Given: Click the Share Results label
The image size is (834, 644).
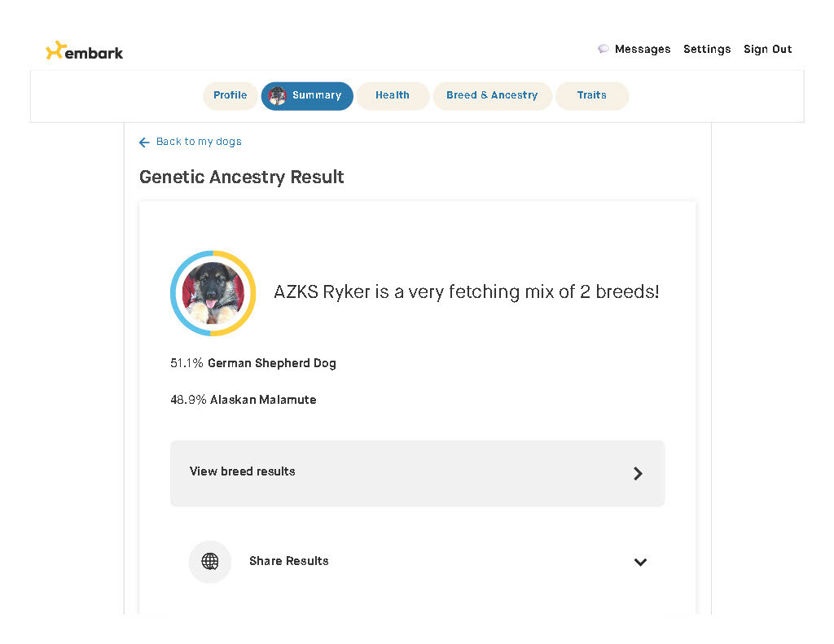Looking at the screenshot, I should coord(289,561).
